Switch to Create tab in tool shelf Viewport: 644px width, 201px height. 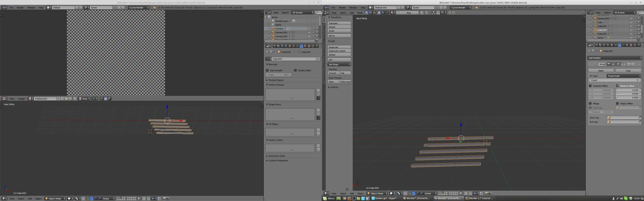[x=324, y=28]
